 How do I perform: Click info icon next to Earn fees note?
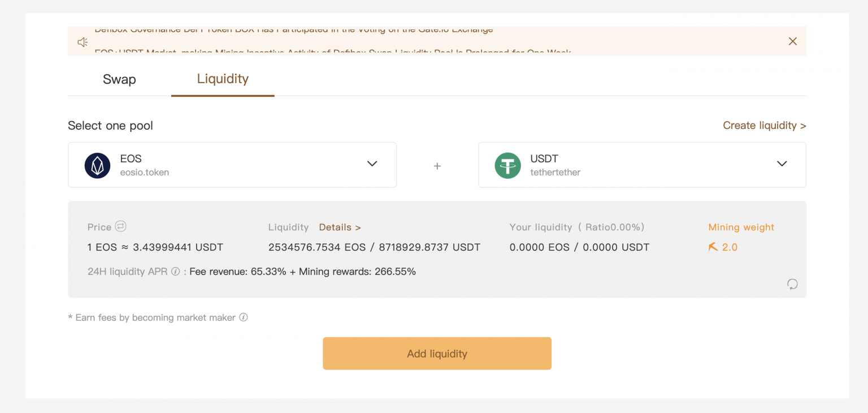[x=244, y=317]
